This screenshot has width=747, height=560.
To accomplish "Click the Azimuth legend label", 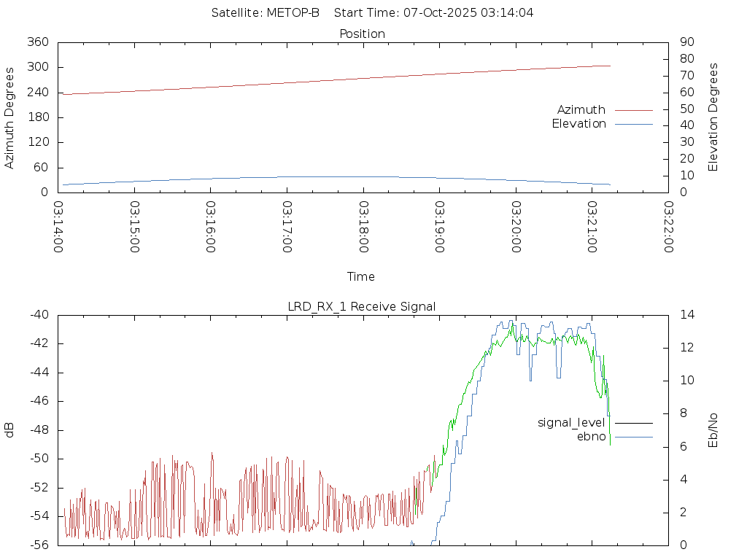I will [x=581, y=110].
